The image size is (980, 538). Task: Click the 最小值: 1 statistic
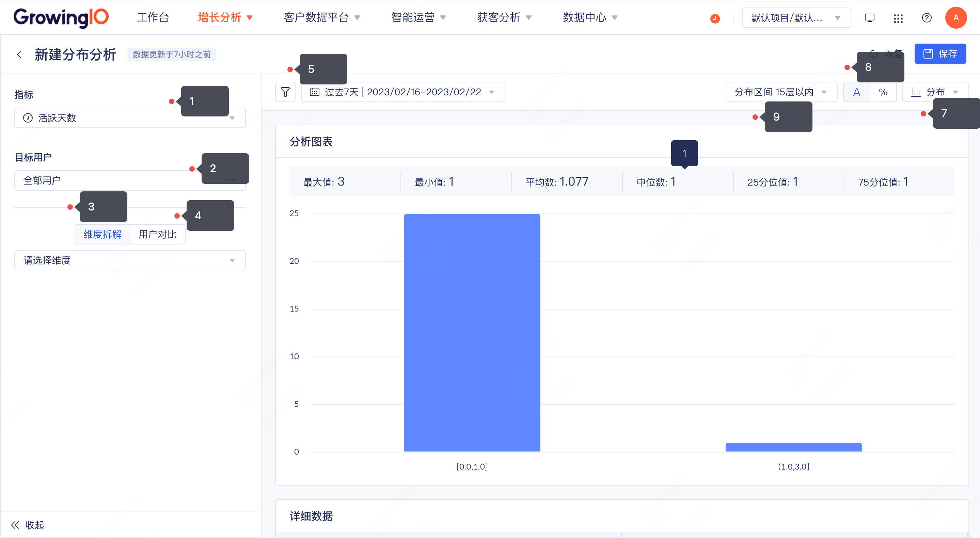[x=434, y=181]
